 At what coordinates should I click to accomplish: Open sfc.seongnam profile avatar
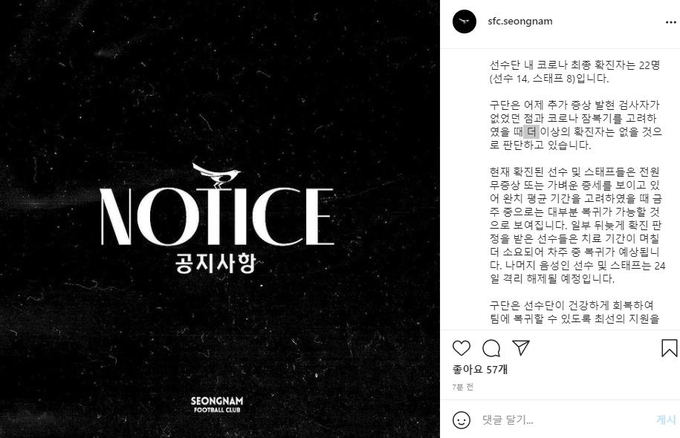pos(464,21)
